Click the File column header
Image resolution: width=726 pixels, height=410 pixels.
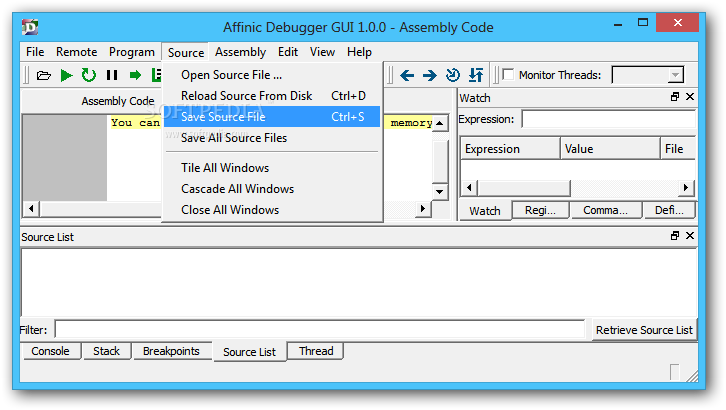click(678, 149)
